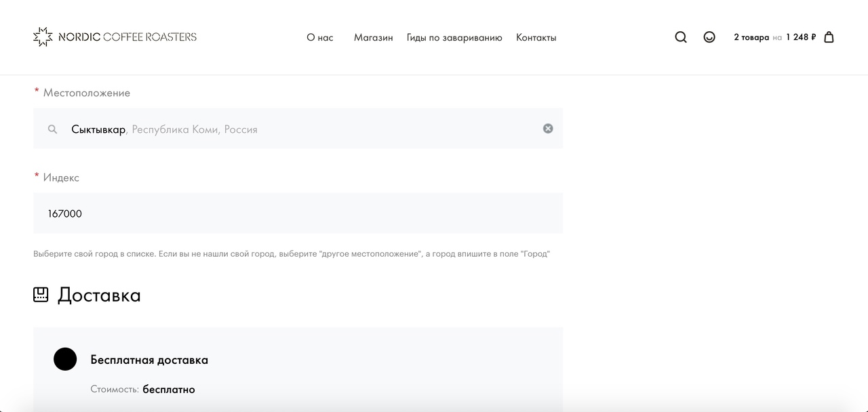
Task: Select the Бесплатная доставка radio button
Action: [x=65, y=359]
